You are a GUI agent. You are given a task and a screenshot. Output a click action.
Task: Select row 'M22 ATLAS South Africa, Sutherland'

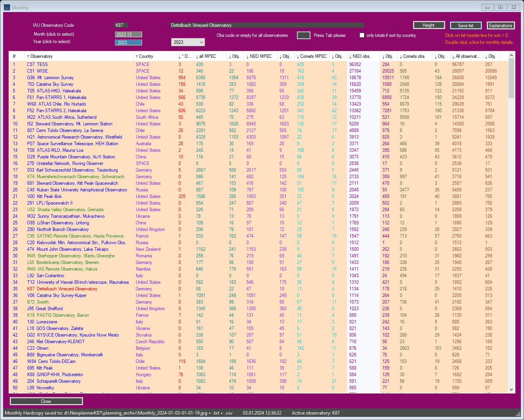(258, 117)
